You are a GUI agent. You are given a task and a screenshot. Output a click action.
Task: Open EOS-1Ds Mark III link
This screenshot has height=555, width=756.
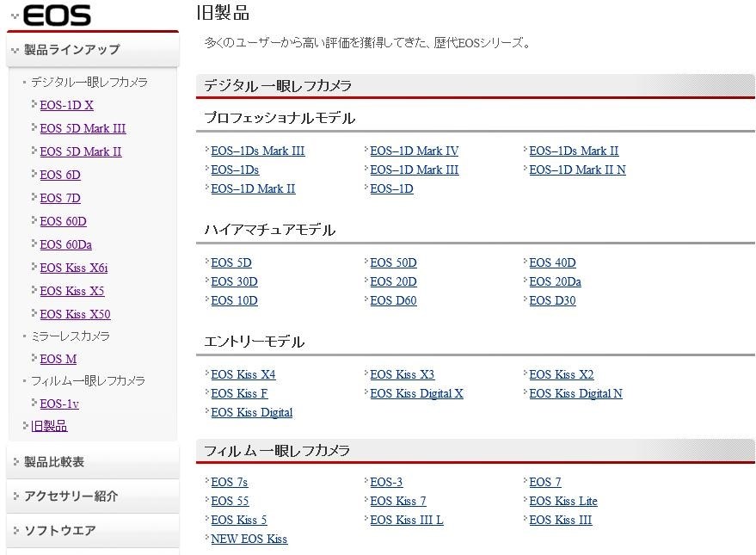pyautogui.click(x=257, y=151)
